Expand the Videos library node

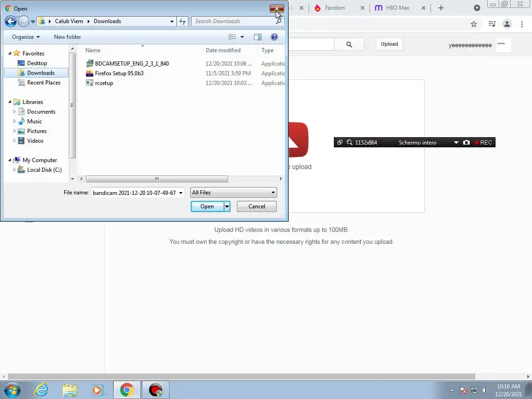point(14,140)
